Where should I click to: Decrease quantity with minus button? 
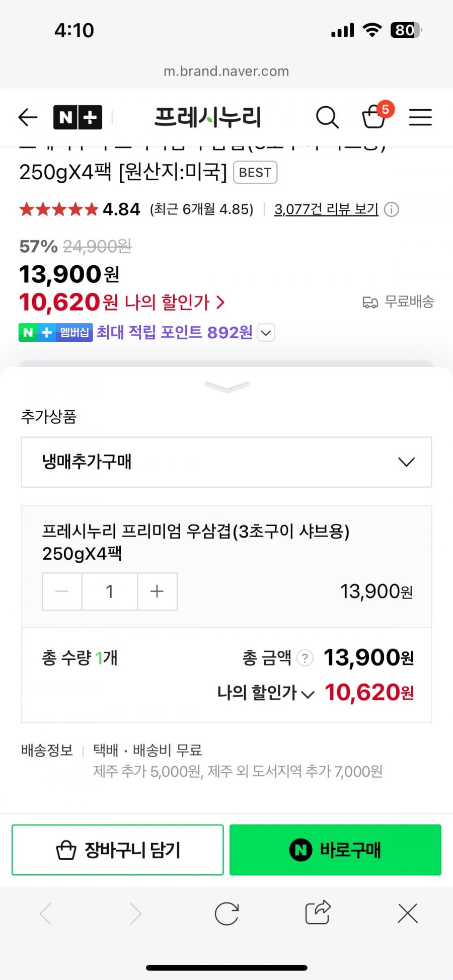click(x=62, y=591)
